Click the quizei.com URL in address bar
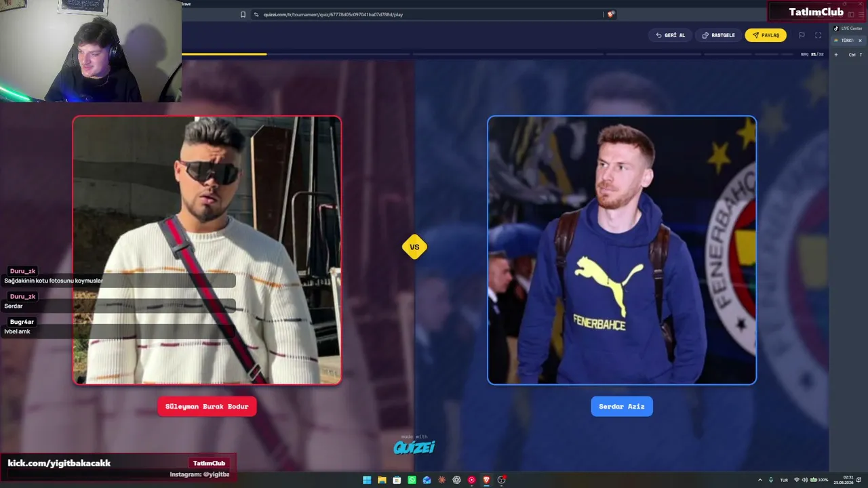Image resolution: width=868 pixels, height=488 pixels. pyautogui.click(x=333, y=14)
